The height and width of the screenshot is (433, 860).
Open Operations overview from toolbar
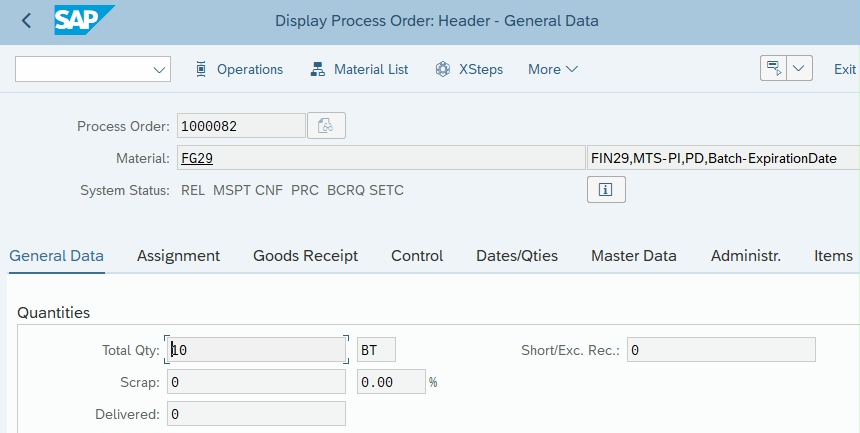click(x=239, y=69)
